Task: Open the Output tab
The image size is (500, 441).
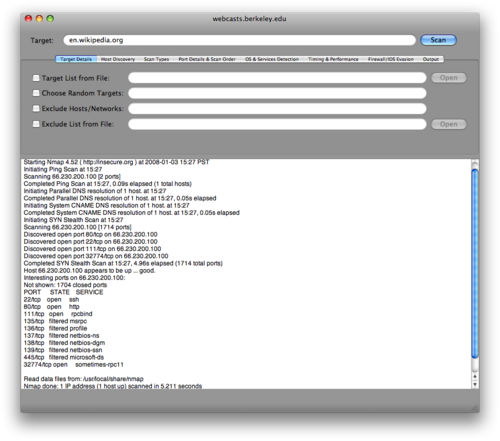Action: [x=431, y=59]
